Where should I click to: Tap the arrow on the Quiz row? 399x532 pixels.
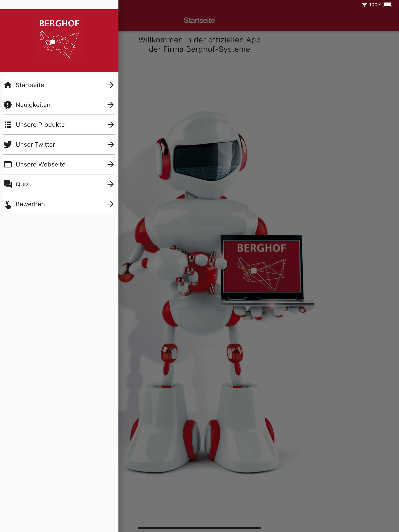110,184
